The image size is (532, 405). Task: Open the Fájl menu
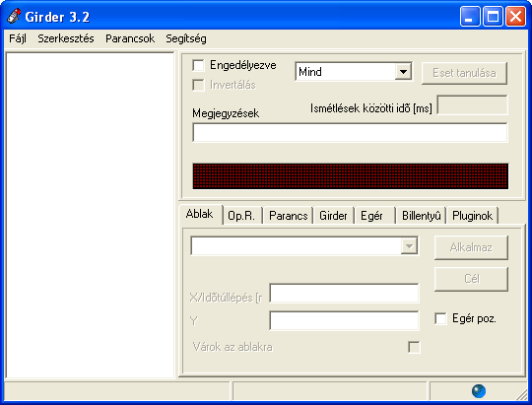pyautogui.click(x=18, y=38)
